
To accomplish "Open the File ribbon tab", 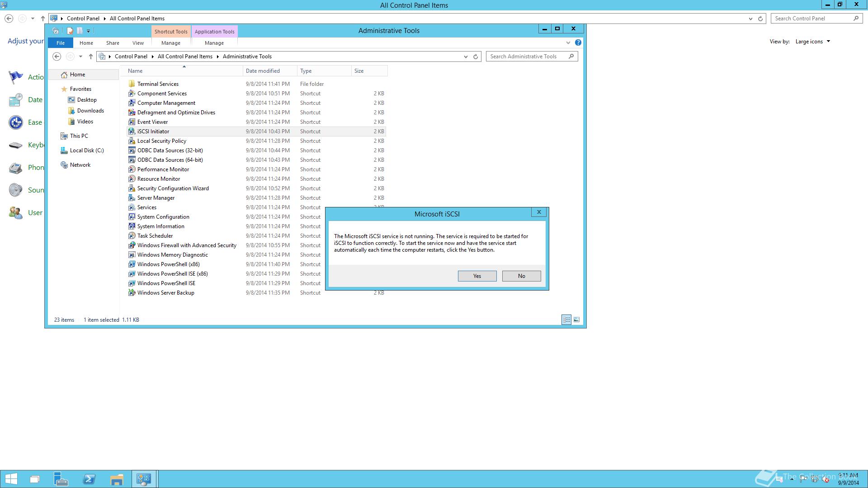I will [61, 43].
